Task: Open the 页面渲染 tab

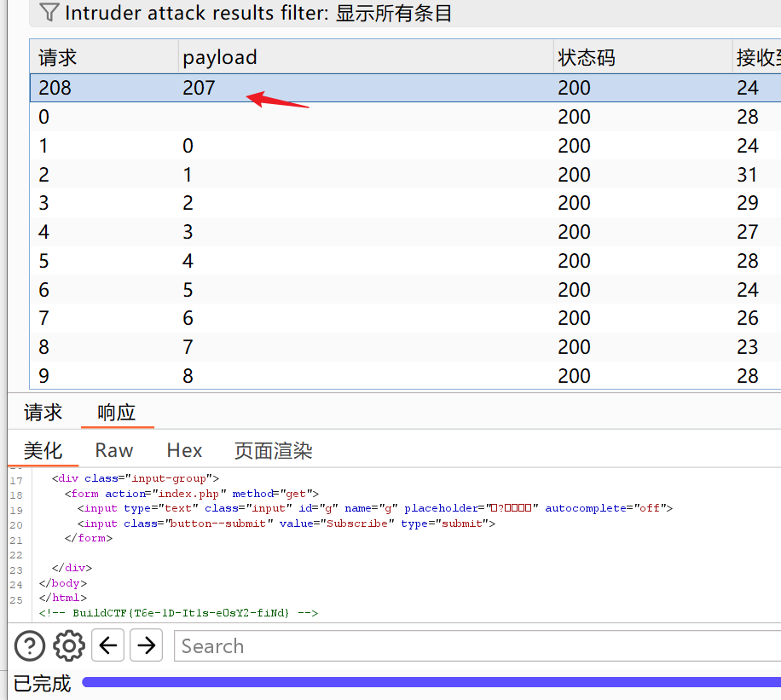Action: pyautogui.click(x=273, y=451)
